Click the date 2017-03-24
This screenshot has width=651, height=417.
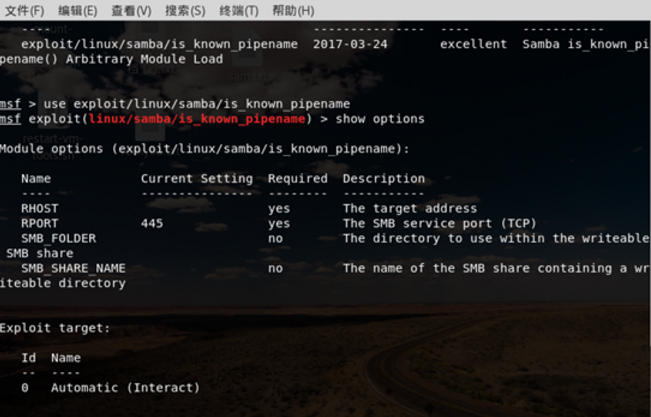click(350, 44)
